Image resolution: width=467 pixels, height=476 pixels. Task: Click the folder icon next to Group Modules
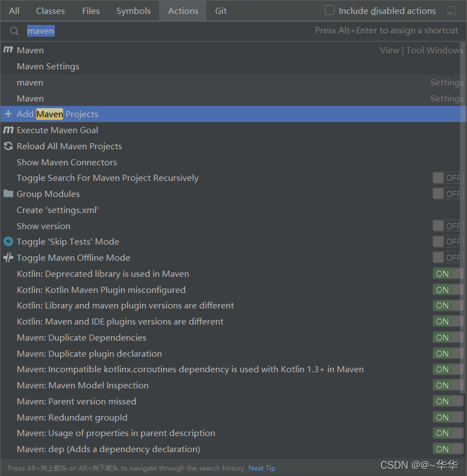click(7, 194)
